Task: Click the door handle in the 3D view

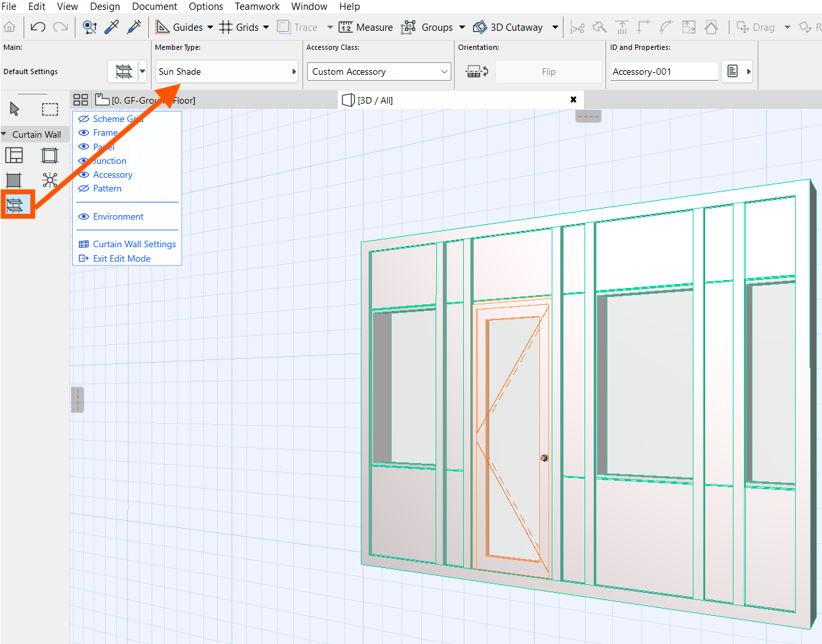Action: click(x=544, y=458)
